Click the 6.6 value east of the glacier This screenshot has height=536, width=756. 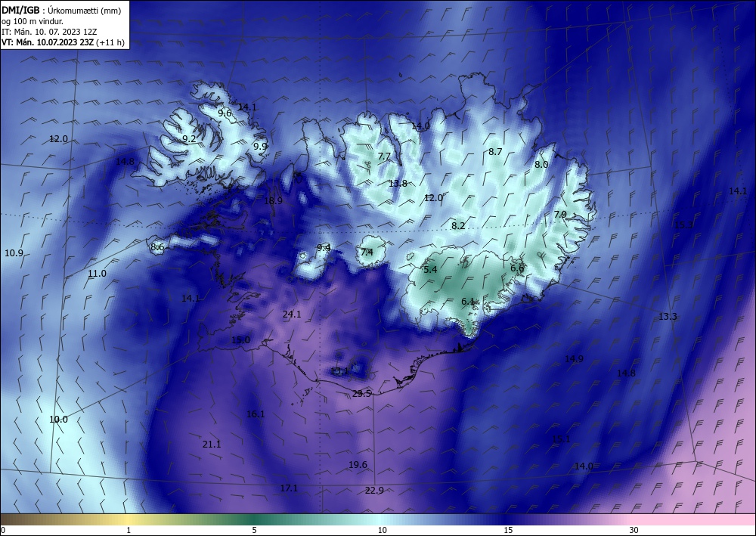[517, 268]
